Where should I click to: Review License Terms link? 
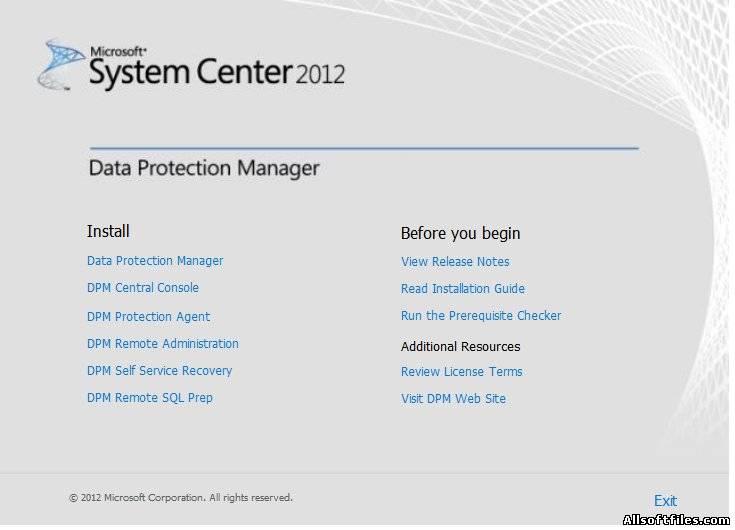(x=461, y=372)
